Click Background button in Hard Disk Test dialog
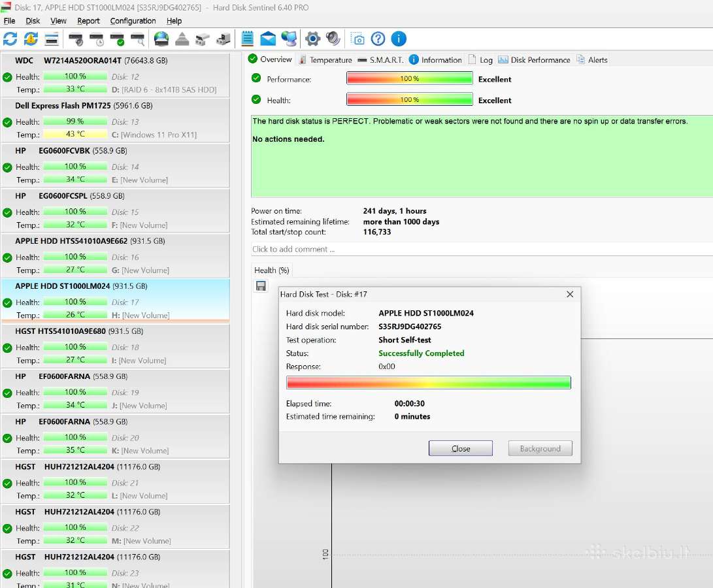 click(x=540, y=448)
